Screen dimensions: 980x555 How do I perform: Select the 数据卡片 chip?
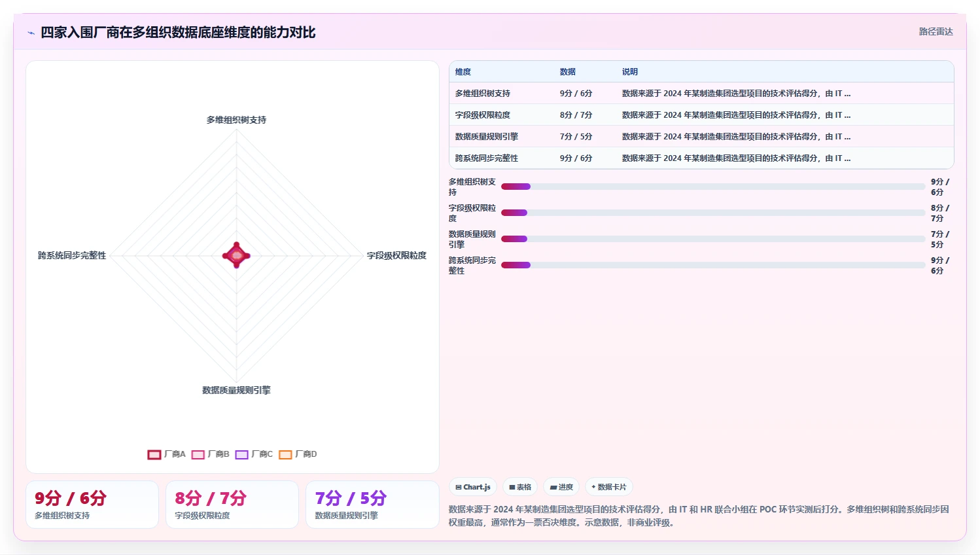point(609,487)
